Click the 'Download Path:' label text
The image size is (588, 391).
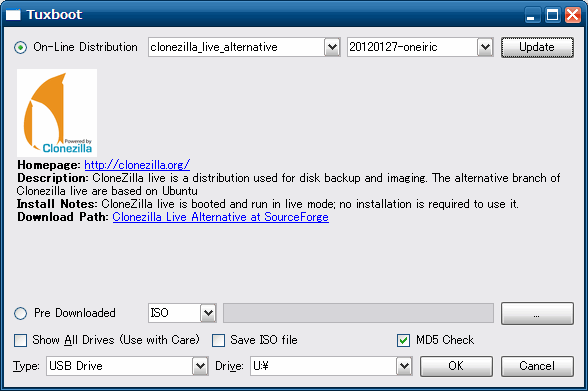pos(63,217)
